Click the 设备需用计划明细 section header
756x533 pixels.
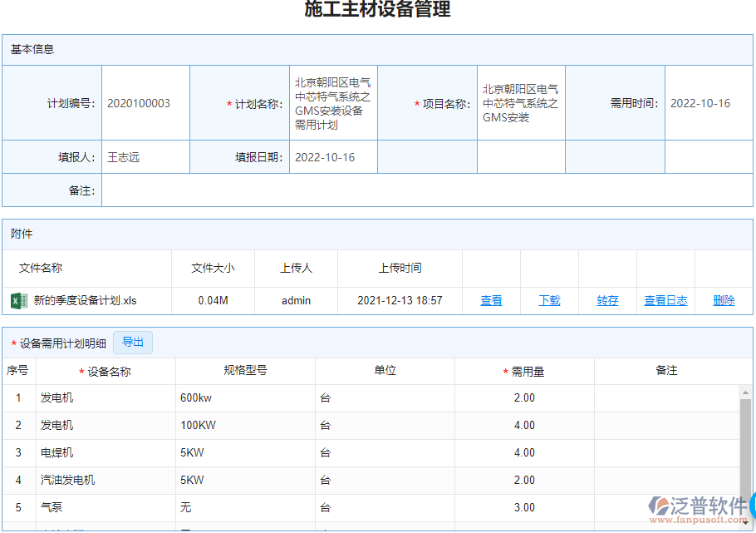(62, 342)
